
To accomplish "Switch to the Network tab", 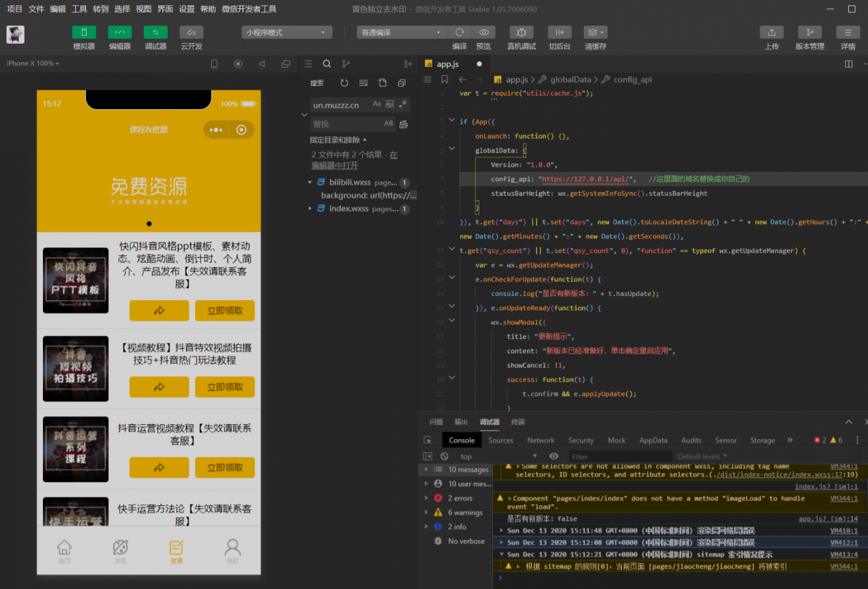I will pyautogui.click(x=541, y=440).
